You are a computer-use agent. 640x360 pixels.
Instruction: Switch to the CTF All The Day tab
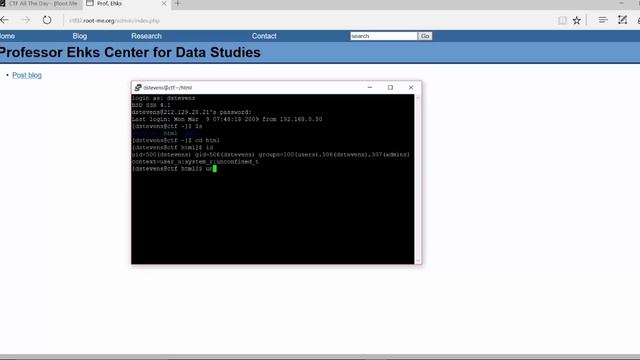tap(41, 3)
